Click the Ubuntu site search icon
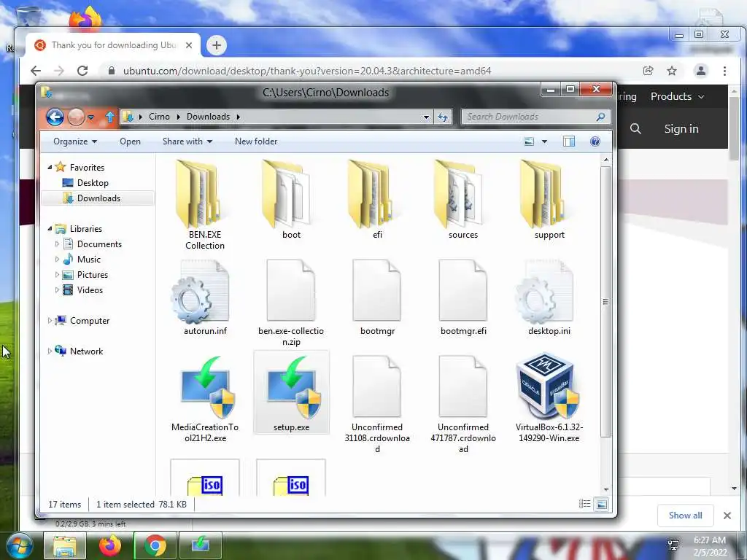Screen dimensions: 747x560 [x=635, y=128]
